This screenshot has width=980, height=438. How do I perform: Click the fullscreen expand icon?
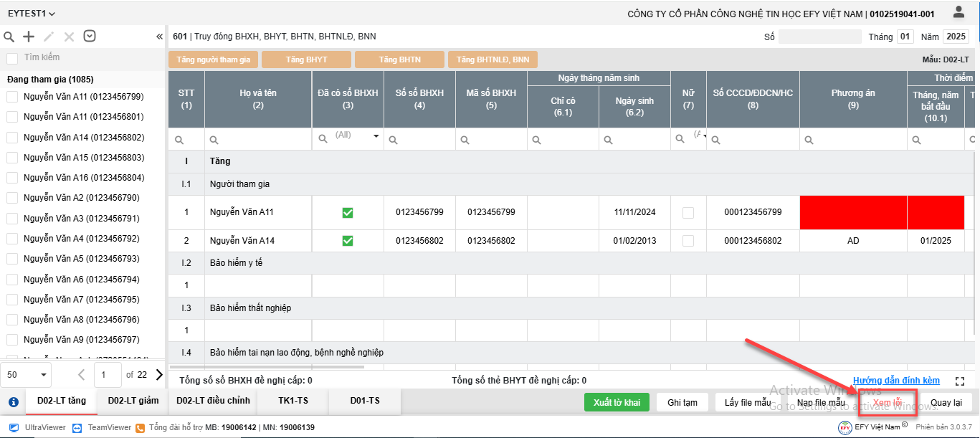click(x=961, y=381)
